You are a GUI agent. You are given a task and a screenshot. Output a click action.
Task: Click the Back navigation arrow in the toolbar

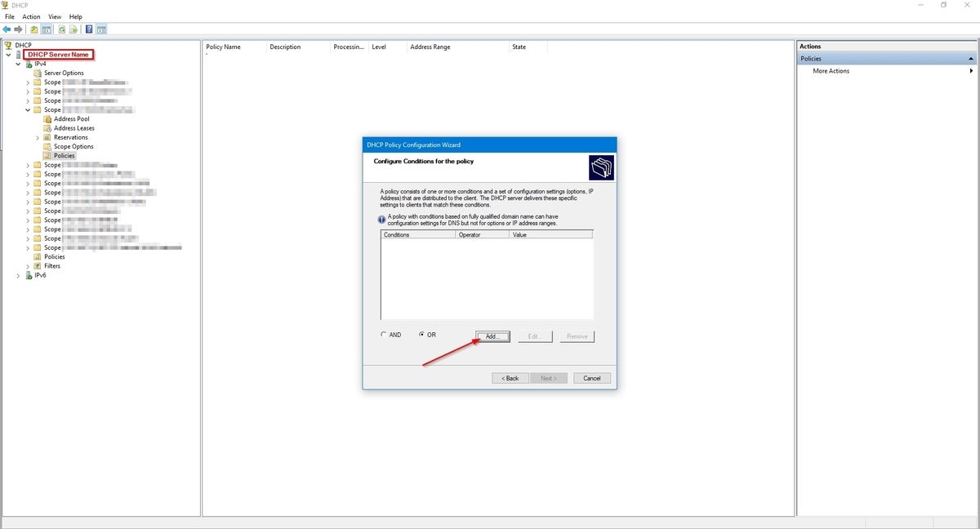tap(7, 29)
